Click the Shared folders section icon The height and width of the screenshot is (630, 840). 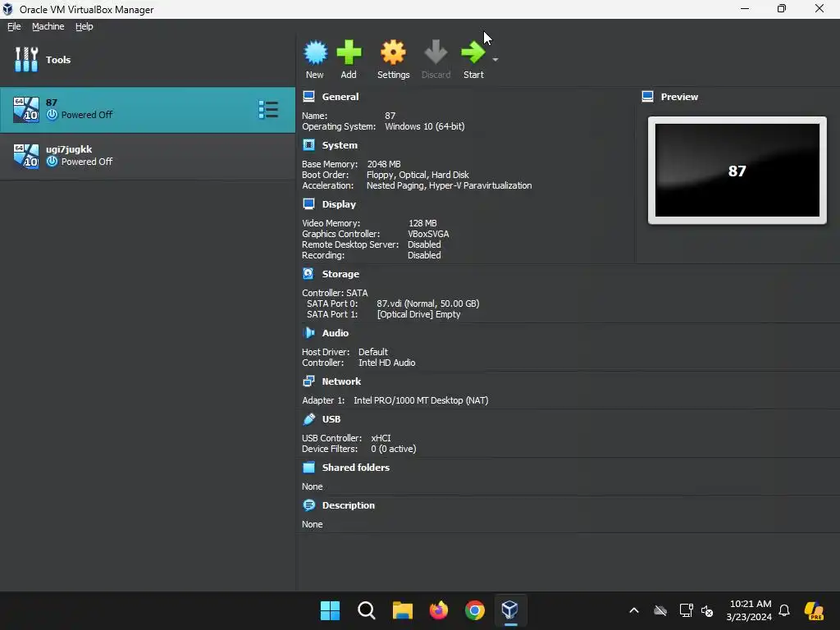pos(308,468)
